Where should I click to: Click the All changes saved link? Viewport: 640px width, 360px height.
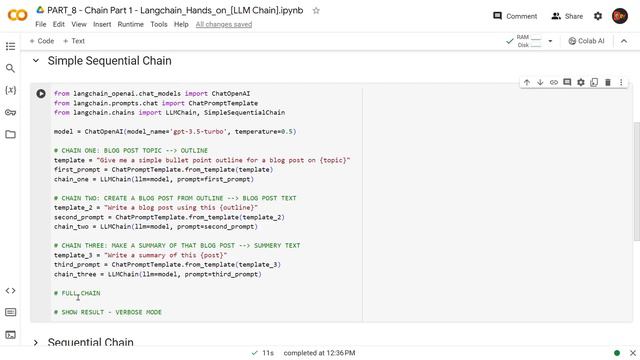(224, 24)
